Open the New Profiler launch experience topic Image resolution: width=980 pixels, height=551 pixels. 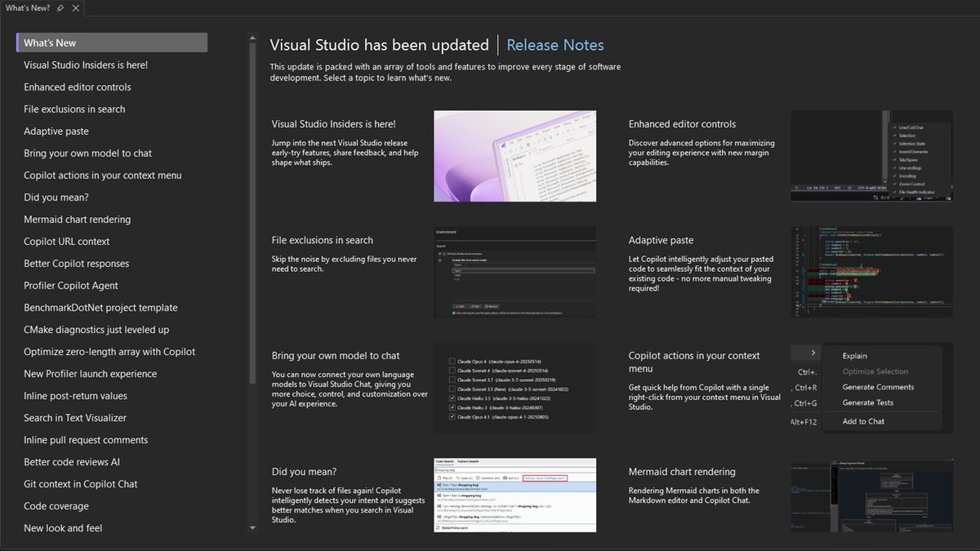tap(90, 373)
